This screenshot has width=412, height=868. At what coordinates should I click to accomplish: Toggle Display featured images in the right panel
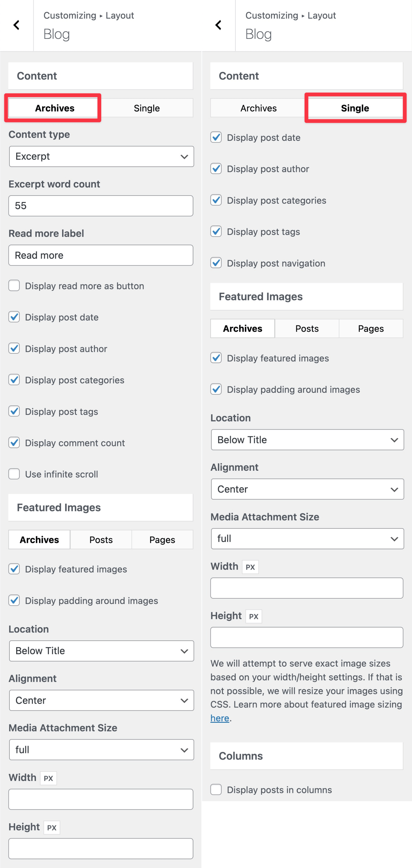click(x=216, y=358)
